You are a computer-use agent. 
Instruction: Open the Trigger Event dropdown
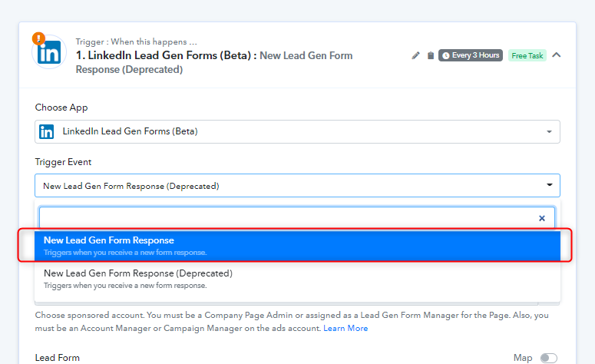pos(298,186)
